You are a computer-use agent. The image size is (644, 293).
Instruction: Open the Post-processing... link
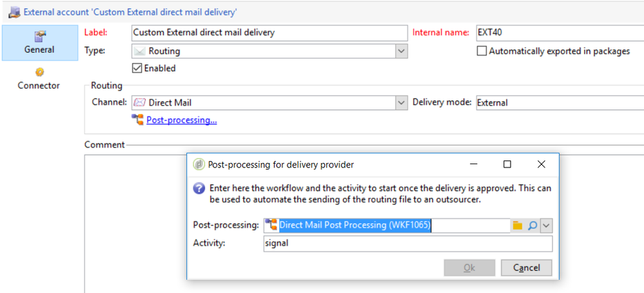pyautogui.click(x=181, y=120)
